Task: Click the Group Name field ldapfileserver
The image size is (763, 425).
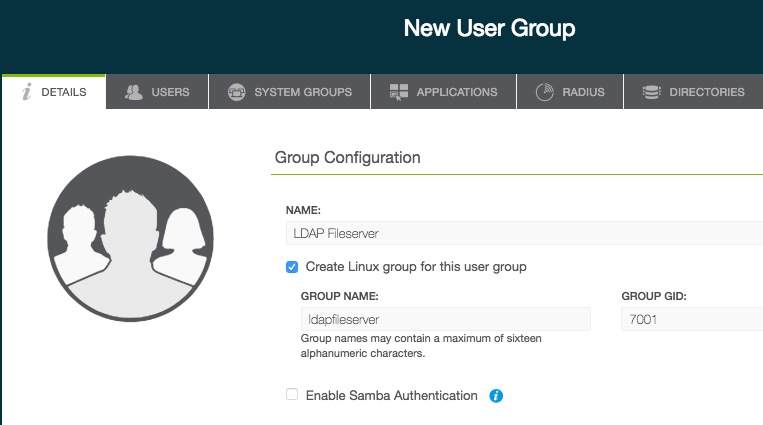Action: (x=446, y=319)
